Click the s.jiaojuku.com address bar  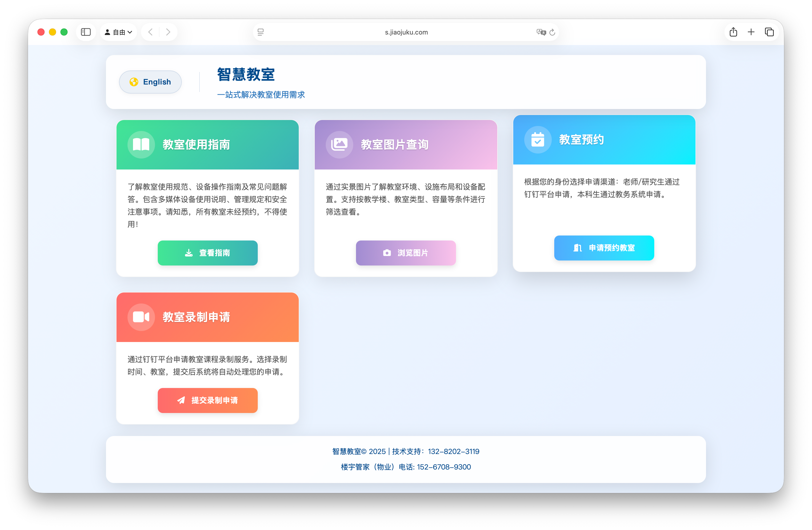coord(406,32)
